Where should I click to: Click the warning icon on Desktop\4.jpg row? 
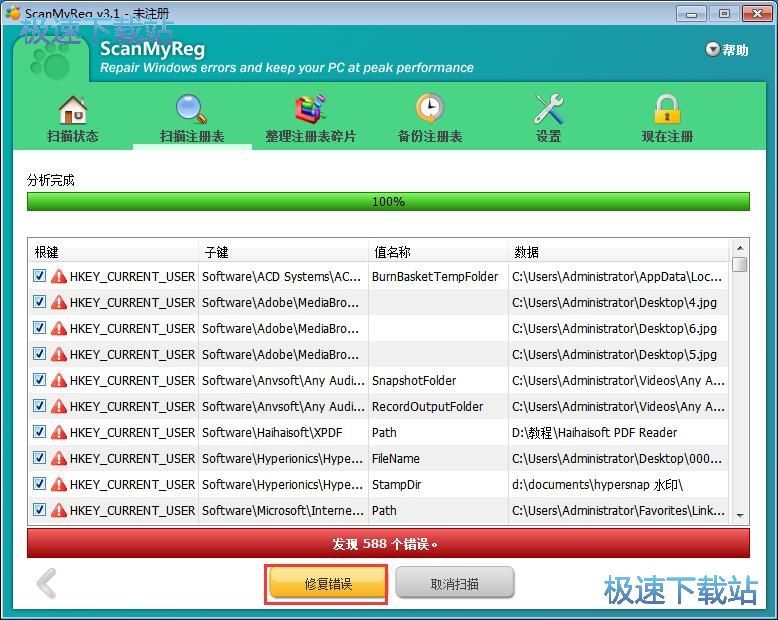(x=59, y=302)
